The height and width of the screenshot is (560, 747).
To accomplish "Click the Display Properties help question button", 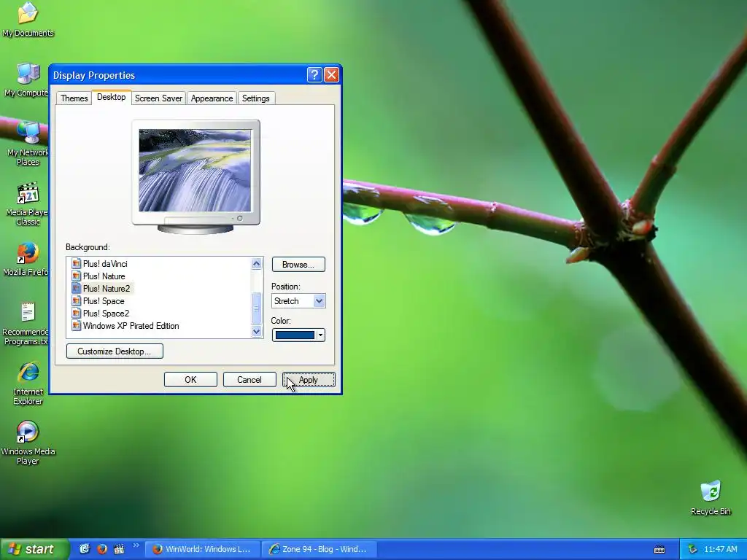I will coord(314,75).
